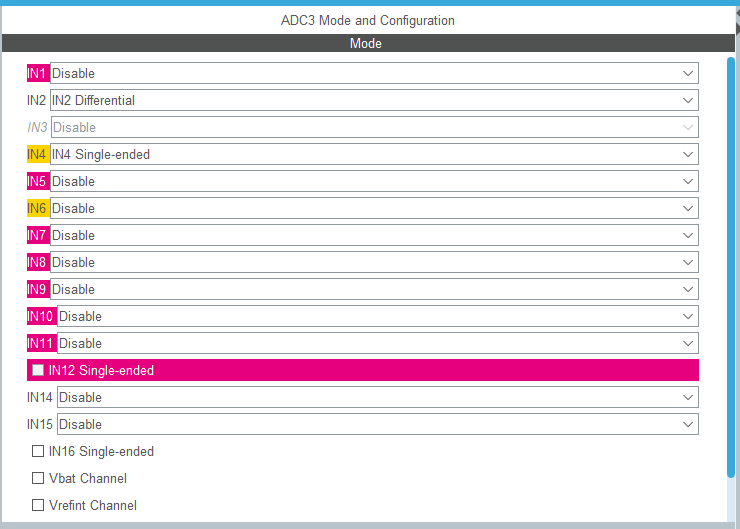Image resolution: width=740 pixels, height=529 pixels.
Task: Open the IN8 mode dropdown
Action: pyautogui.click(x=374, y=262)
